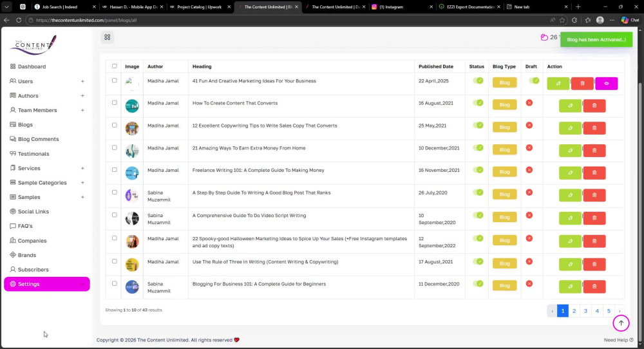Check the box for '41 Fun And Creative Marketing Ideas'
Viewport: 644px width, 349px height.
point(114,80)
